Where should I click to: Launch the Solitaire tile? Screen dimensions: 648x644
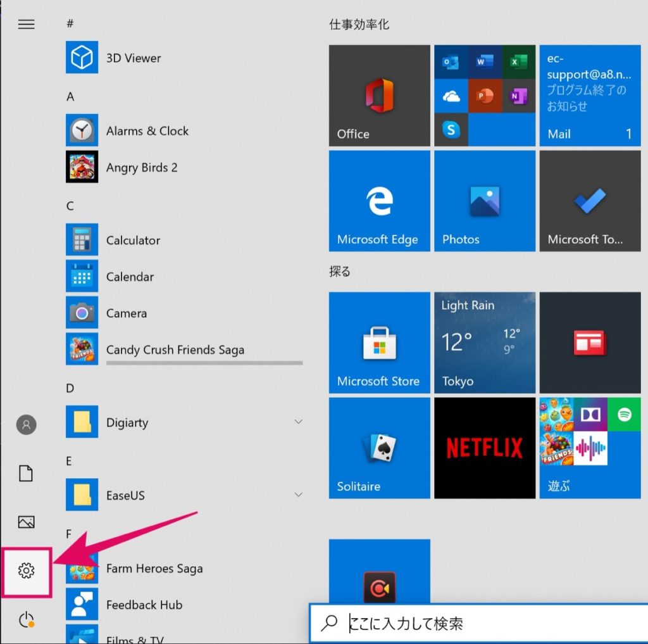(x=380, y=448)
